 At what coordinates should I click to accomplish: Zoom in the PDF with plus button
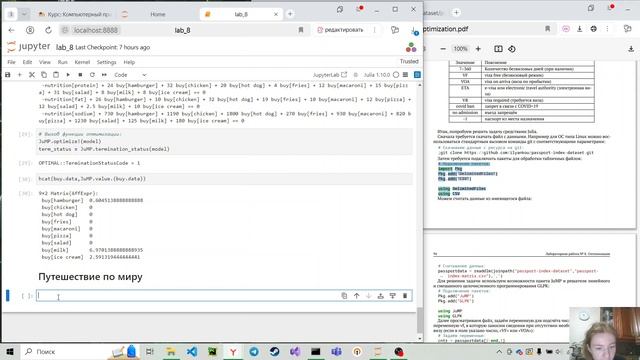(478, 49)
